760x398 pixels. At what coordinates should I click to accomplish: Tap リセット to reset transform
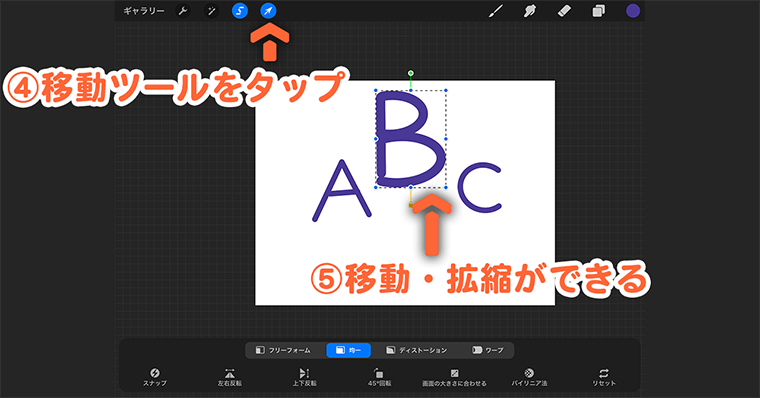click(x=604, y=377)
